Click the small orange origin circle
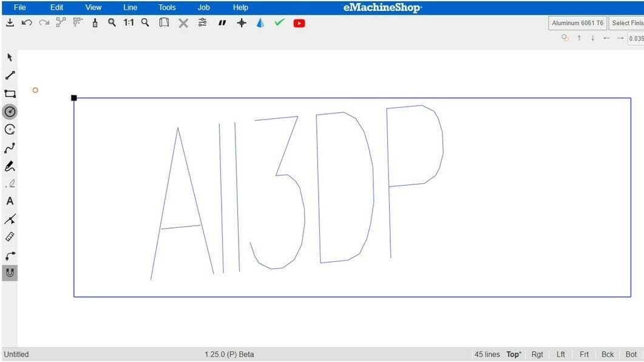 [x=35, y=90]
